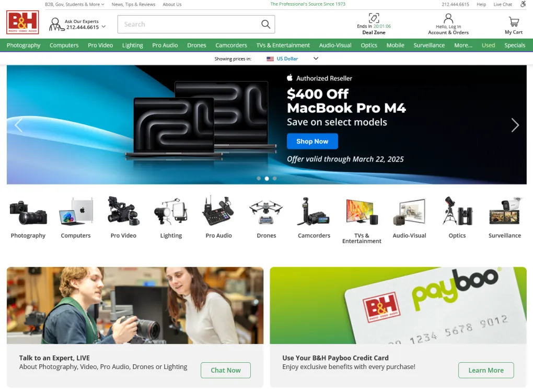533x392 pixels.
Task: Open the accessibility options icon
Action: [x=523, y=4]
